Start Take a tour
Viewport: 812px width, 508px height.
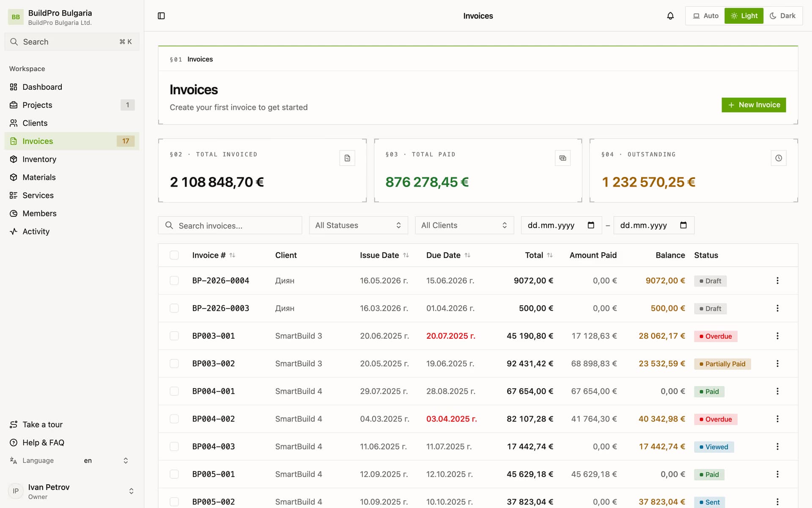point(72,425)
